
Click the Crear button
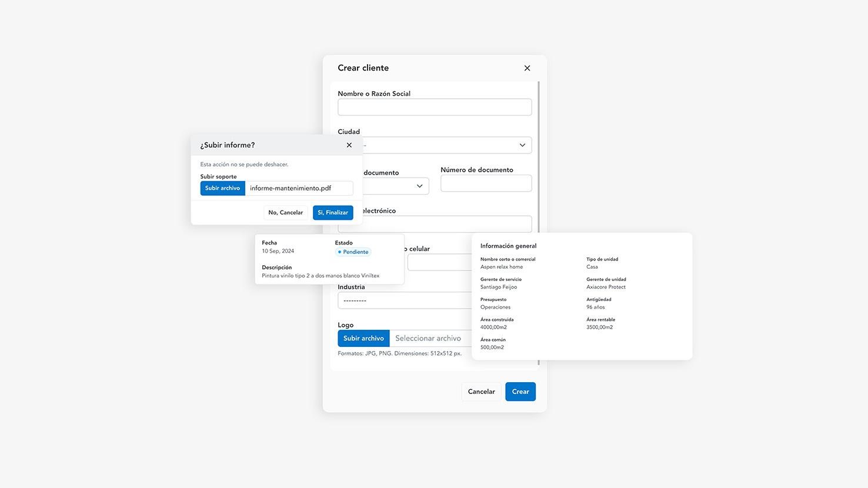(x=520, y=391)
